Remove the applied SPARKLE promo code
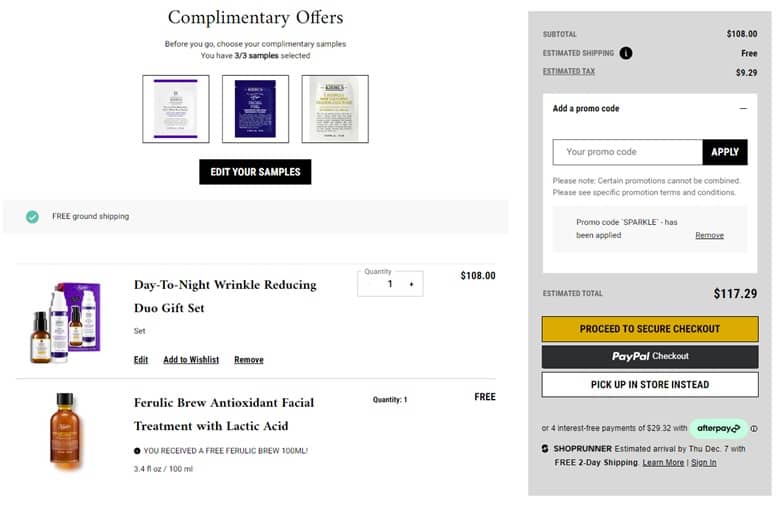The image size is (780, 506). click(x=709, y=235)
